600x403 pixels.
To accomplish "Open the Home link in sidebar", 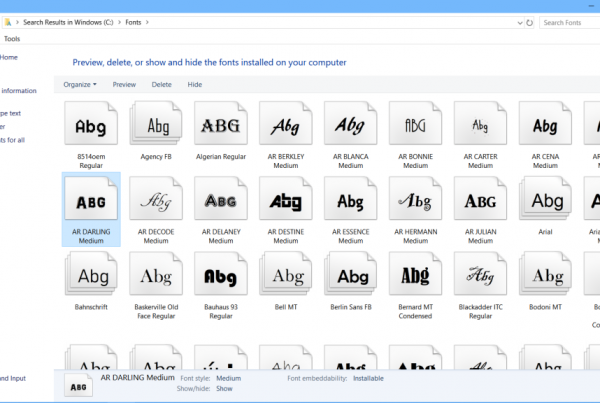I will coord(9,57).
